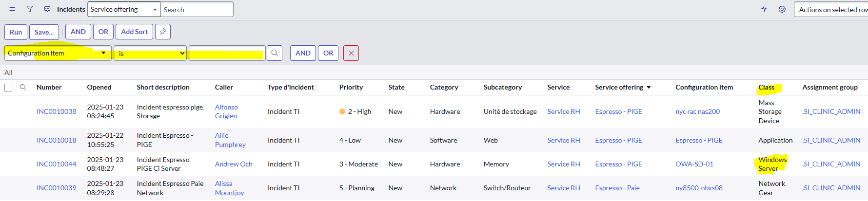Toggle the filter funnel icon

coord(30,9)
